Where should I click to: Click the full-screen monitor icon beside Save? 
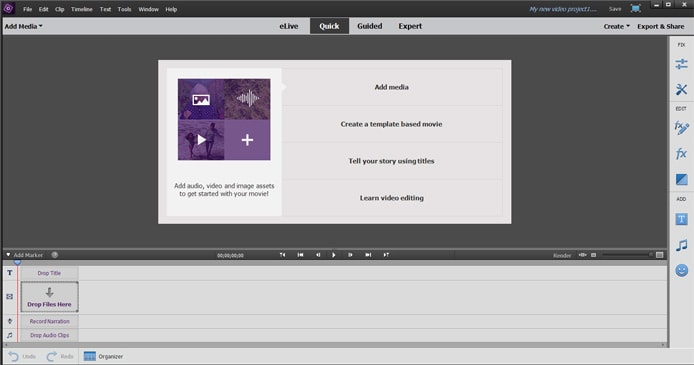pyautogui.click(x=636, y=8)
